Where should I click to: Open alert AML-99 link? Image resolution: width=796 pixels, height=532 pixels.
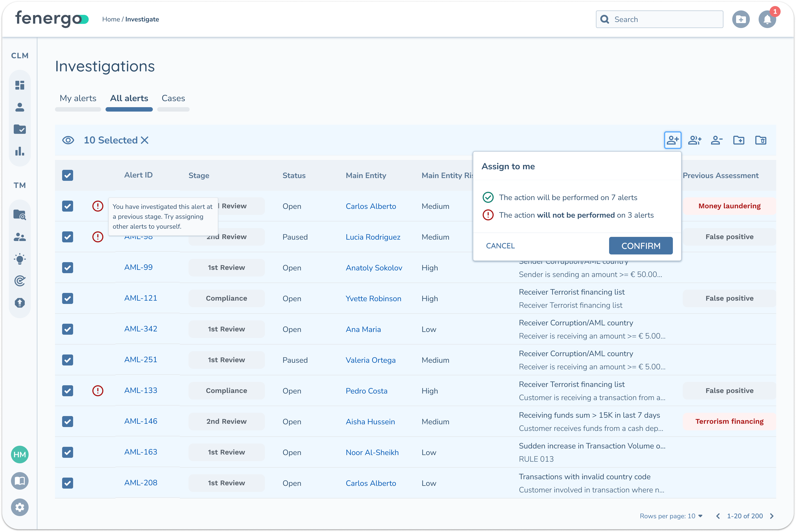tap(139, 267)
